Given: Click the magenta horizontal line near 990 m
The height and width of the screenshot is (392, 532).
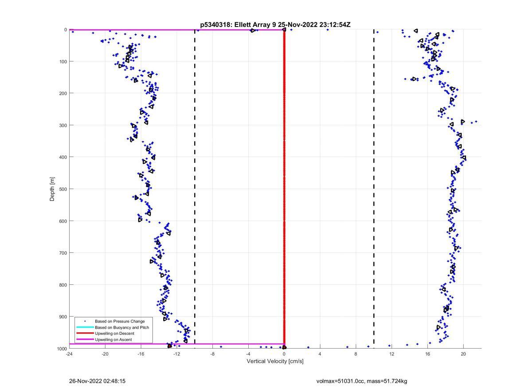Looking at the screenshot, I should 176,344.
